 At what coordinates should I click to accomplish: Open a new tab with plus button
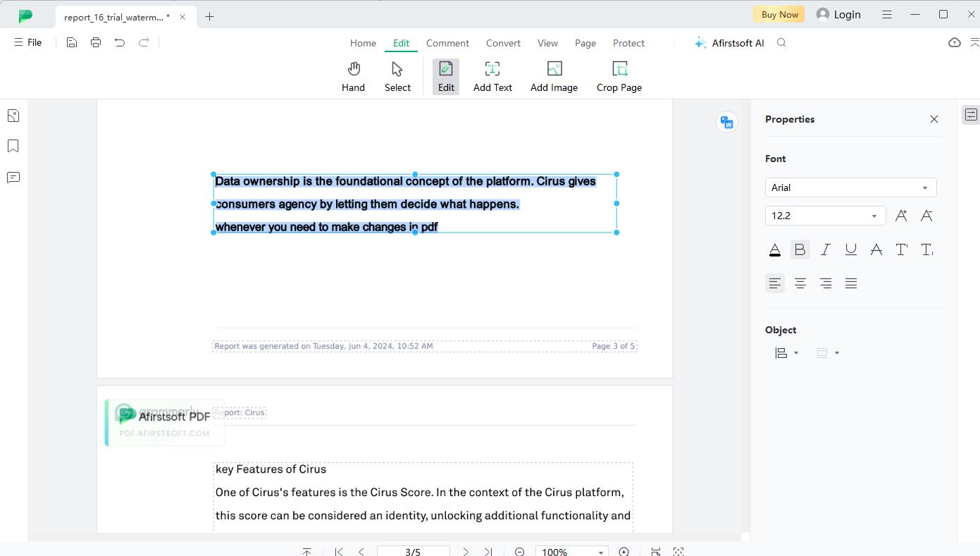tap(209, 17)
